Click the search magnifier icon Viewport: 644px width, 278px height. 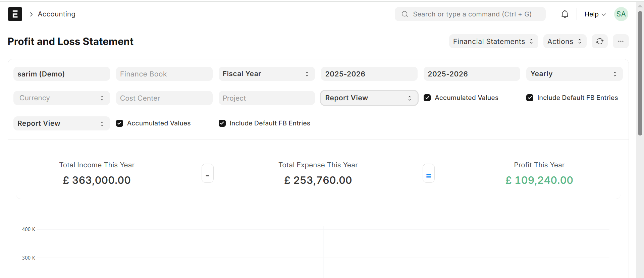tap(405, 14)
